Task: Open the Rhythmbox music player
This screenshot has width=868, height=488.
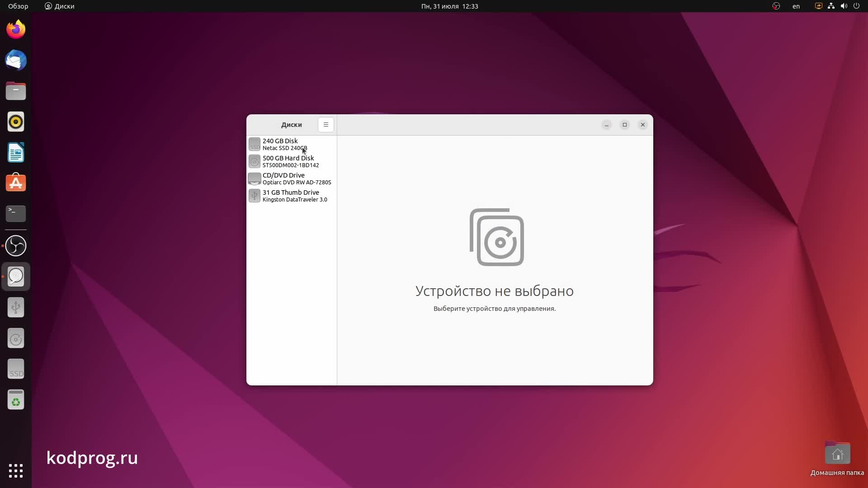Action: [x=16, y=122]
